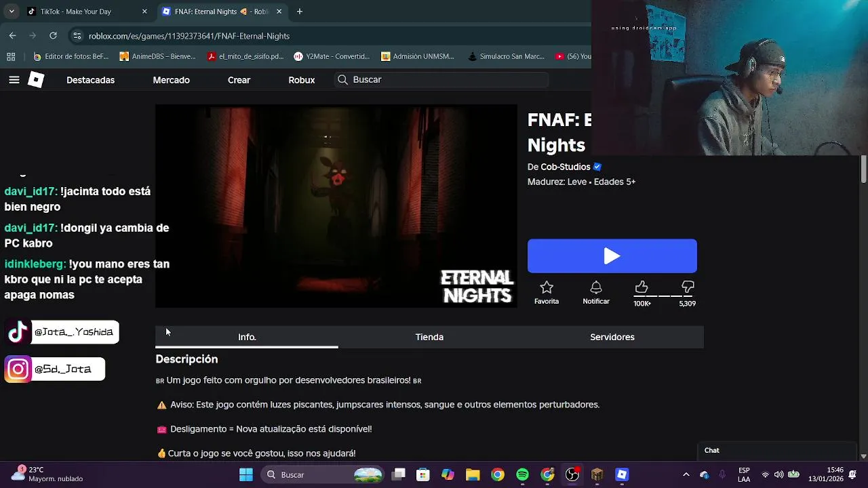Image resolution: width=868 pixels, height=488 pixels.
Task: Open Robux page from navigation
Action: (302, 80)
